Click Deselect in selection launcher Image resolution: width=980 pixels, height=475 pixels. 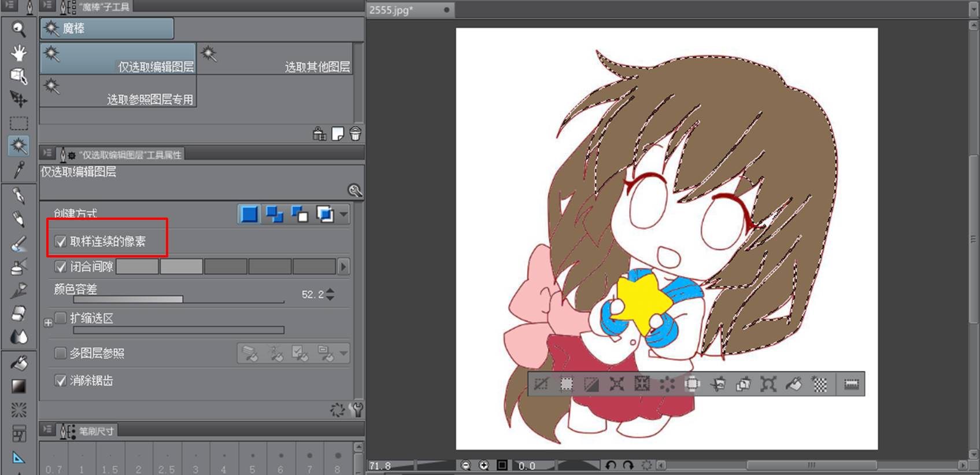pos(541,384)
